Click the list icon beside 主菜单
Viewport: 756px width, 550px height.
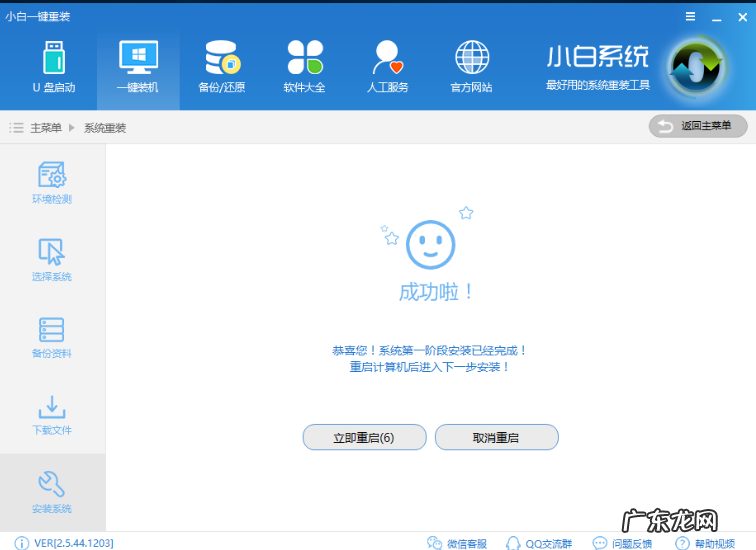click(16, 128)
